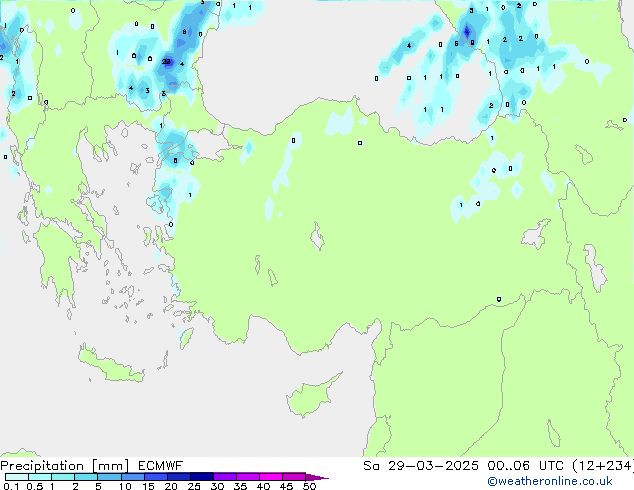Image resolution: width=634 pixels, height=490 pixels.
Task: Click the 2–5 mm legend swatch
Action: click(86, 477)
